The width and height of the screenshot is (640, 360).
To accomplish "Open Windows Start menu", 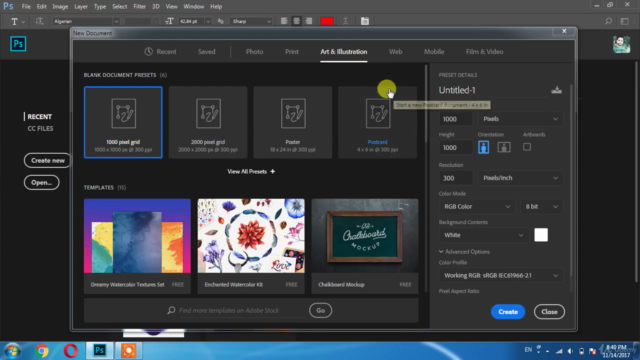I will coord(12,351).
